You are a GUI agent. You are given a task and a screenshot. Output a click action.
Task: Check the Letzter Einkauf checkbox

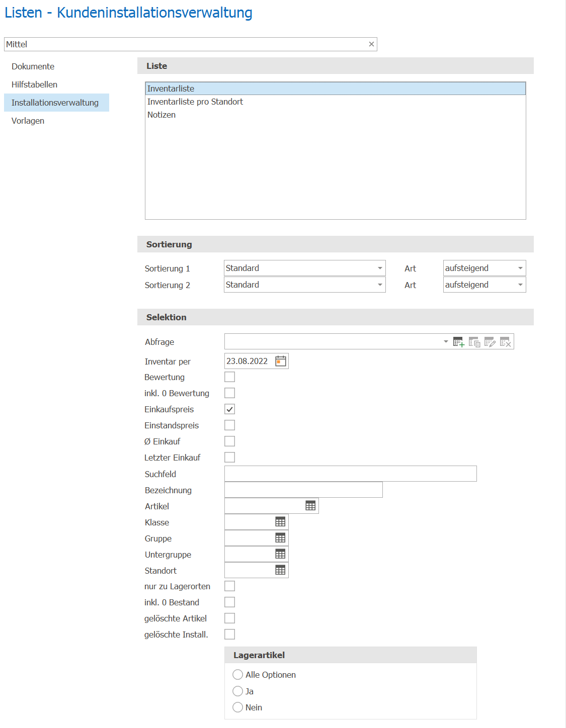[229, 458]
